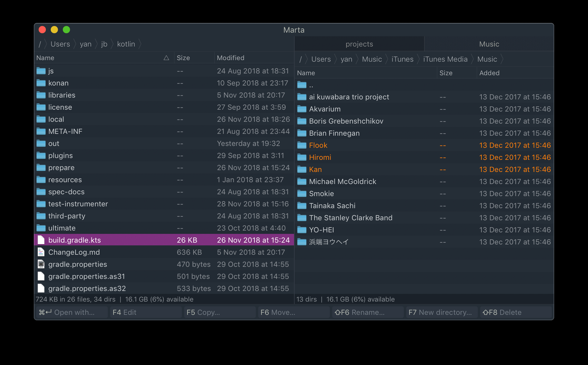
Task: Sort by the Added column header
Action: (489, 73)
